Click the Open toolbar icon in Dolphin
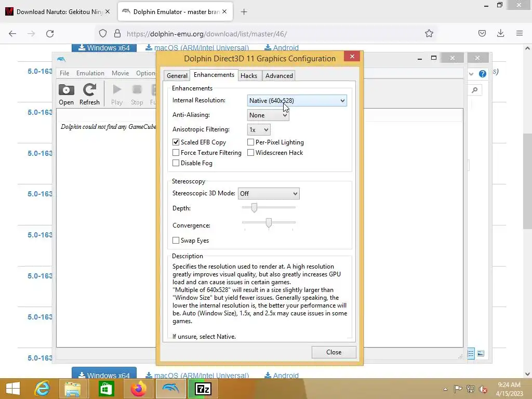This screenshot has height=399, width=532. [66, 95]
